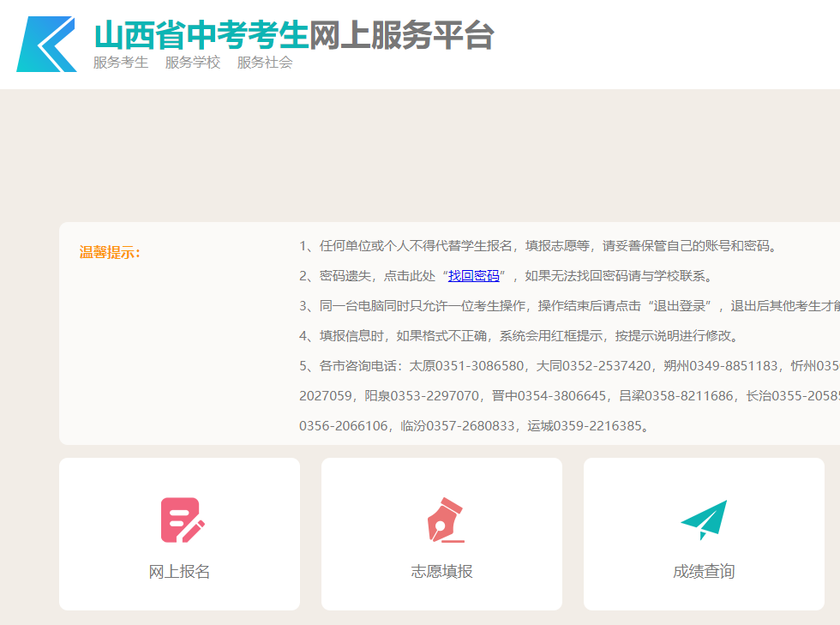Click the 太原 phone number 0351-3086580
The width and height of the screenshot is (840, 625).
(479, 366)
